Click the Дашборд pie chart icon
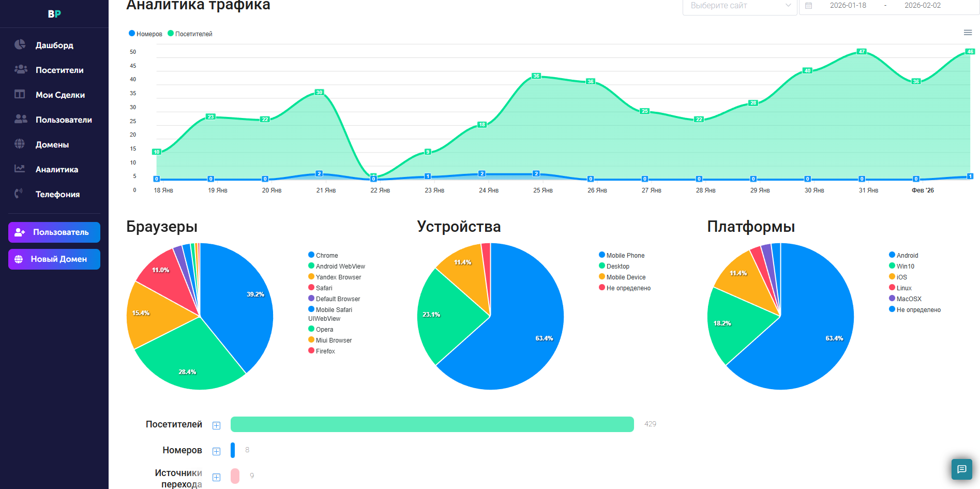 point(20,45)
